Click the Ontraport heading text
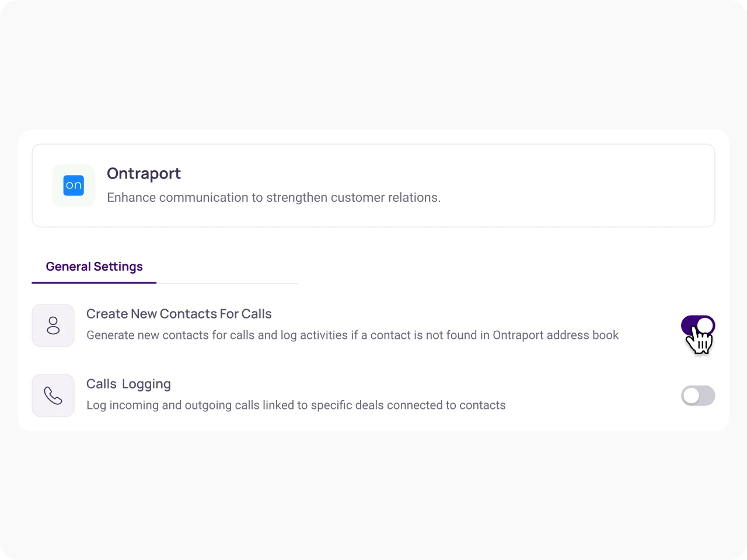The image size is (747, 560). (x=144, y=174)
